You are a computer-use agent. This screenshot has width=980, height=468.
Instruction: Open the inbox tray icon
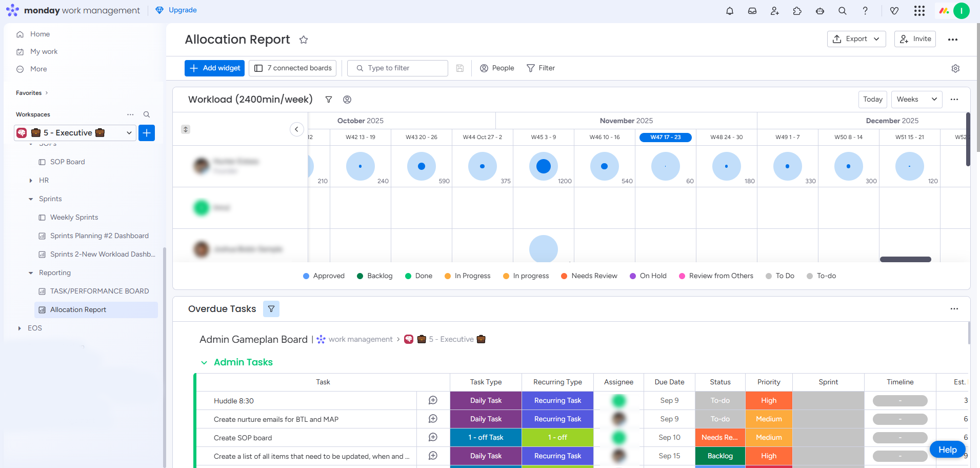click(x=752, y=11)
